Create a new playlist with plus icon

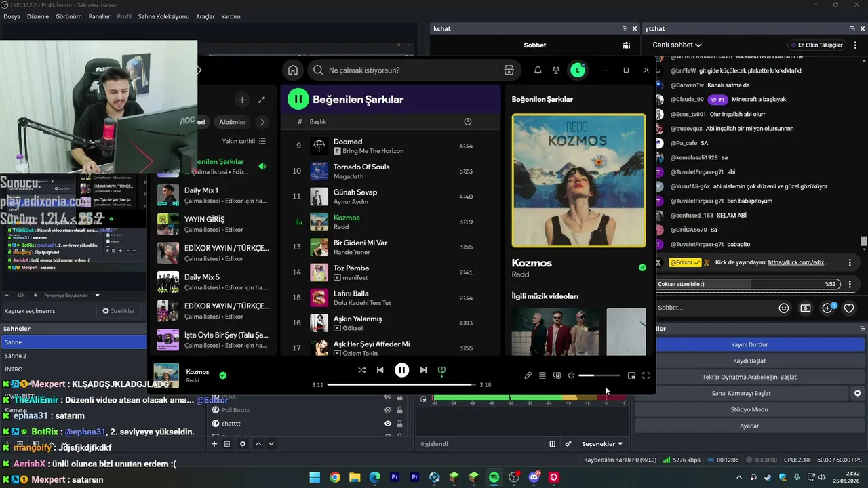[x=242, y=100]
